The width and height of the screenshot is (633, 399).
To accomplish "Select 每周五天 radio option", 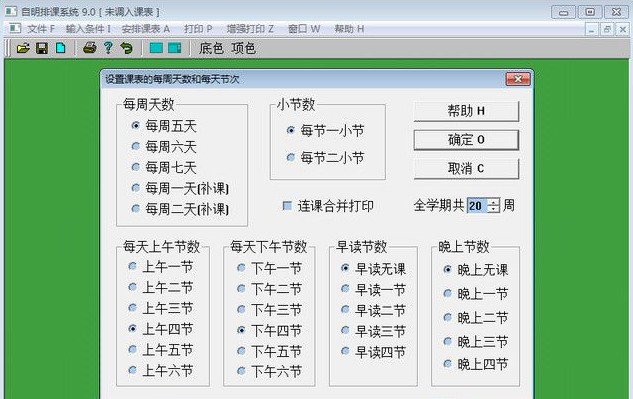I will 164,126.
